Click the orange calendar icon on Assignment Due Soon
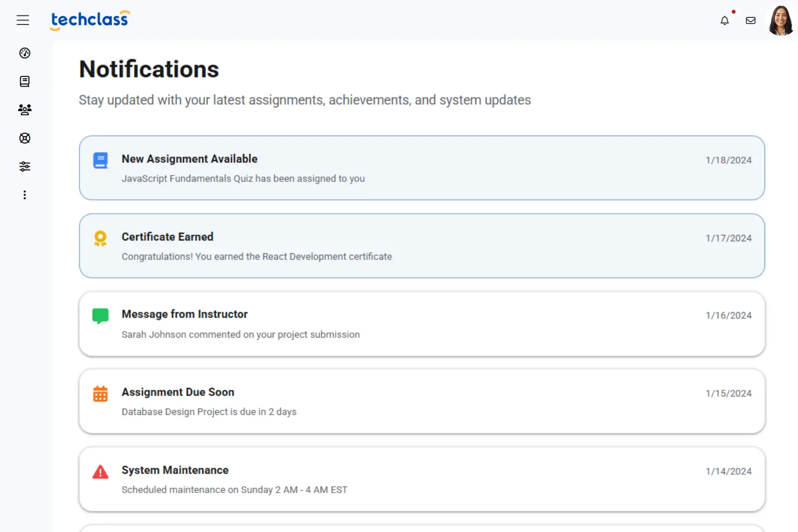This screenshot has width=798, height=532. pyautogui.click(x=100, y=394)
